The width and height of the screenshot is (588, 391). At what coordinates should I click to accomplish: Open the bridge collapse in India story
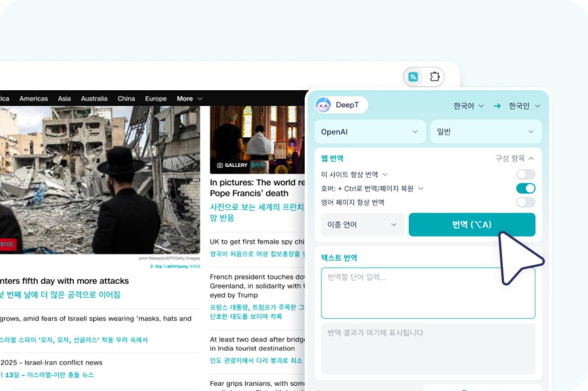pos(257,344)
